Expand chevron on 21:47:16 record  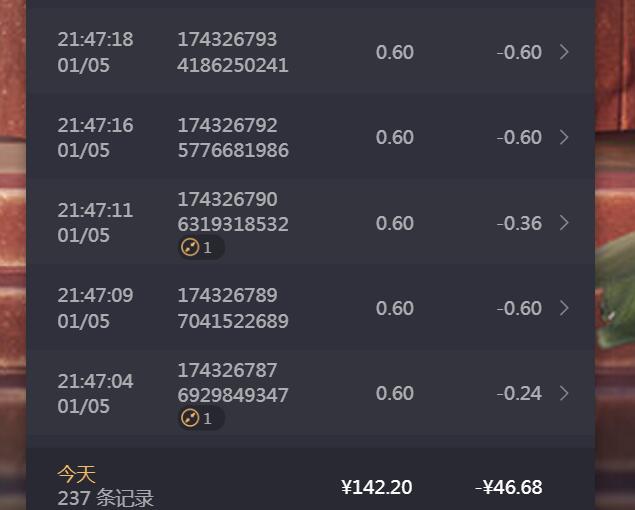564,137
